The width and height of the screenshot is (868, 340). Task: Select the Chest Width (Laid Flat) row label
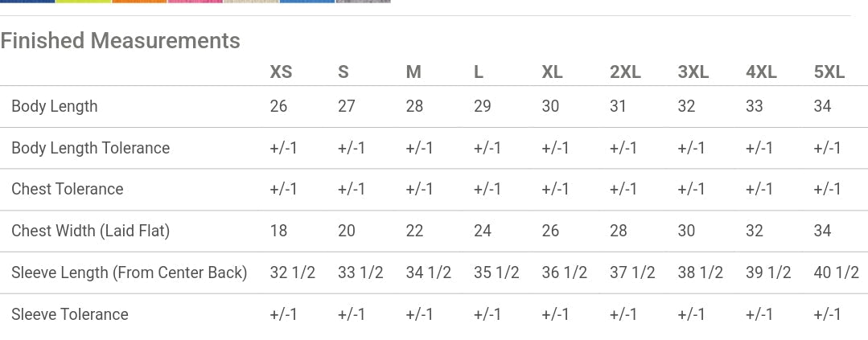(x=90, y=231)
